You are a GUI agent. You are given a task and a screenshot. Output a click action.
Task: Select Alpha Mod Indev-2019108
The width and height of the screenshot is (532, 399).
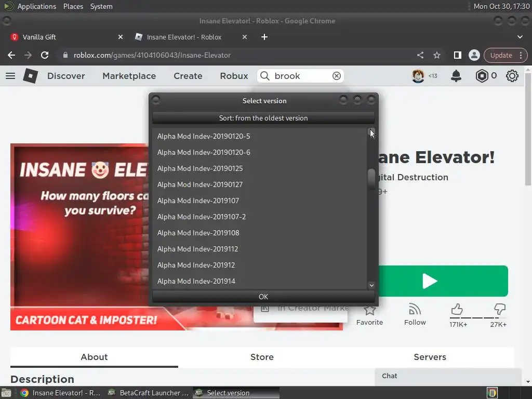click(260, 233)
